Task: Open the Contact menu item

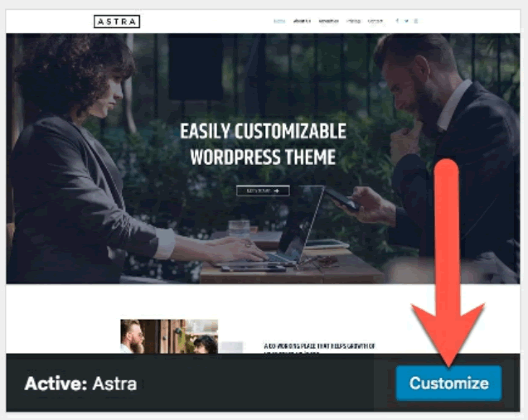Action: 375,22
